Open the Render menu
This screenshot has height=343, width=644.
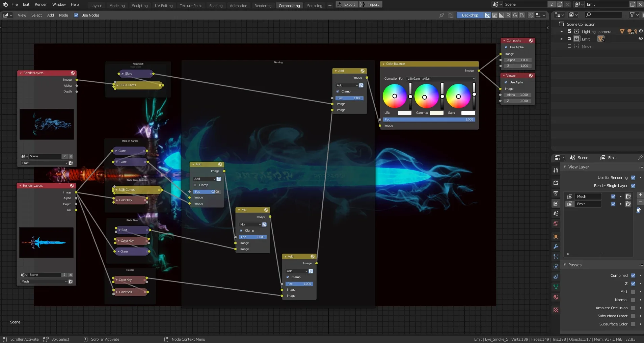pyautogui.click(x=41, y=4)
